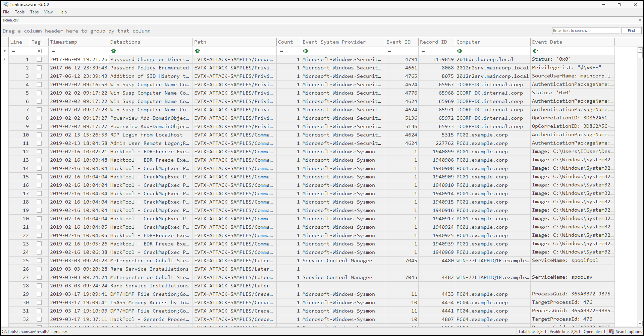Viewport: 644px width, 336px height.
Task: Sort by the Detections column header
Action: 151,42
